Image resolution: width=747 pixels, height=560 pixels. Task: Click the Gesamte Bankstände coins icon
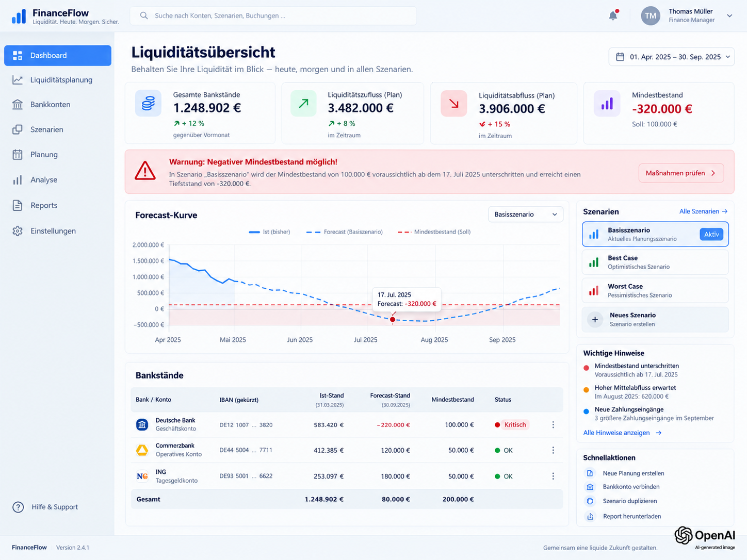coord(148,103)
